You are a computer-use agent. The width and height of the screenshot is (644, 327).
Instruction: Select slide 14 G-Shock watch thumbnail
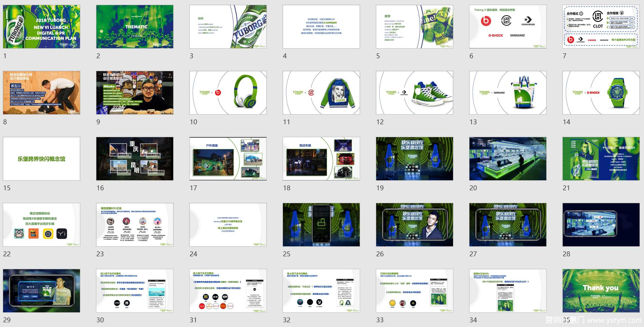601,92
